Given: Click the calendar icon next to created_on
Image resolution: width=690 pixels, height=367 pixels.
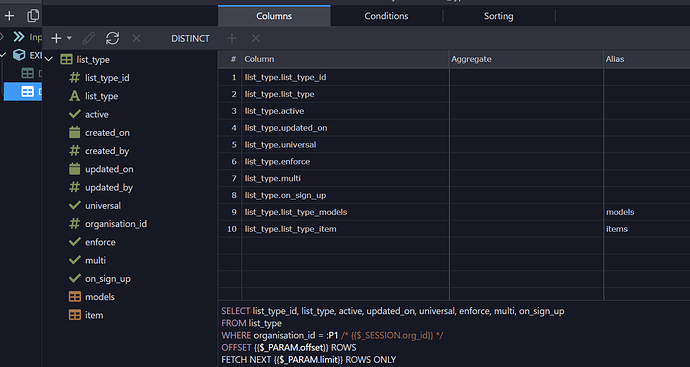Looking at the screenshot, I should (x=75, y=132).
